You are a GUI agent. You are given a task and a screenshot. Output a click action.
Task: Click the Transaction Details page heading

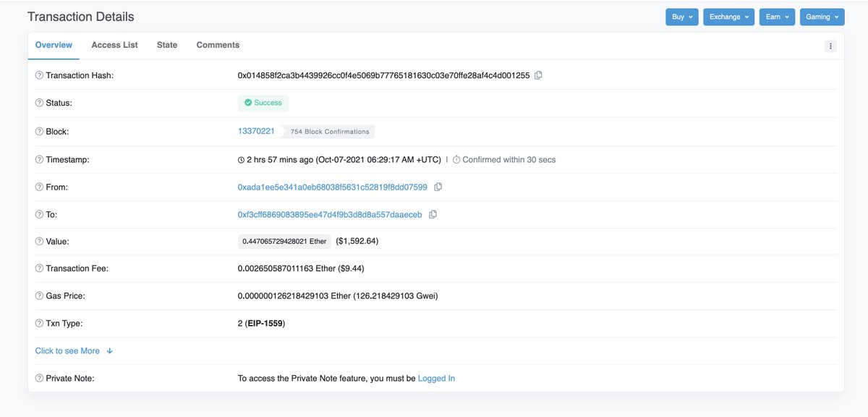coord(80,17)
